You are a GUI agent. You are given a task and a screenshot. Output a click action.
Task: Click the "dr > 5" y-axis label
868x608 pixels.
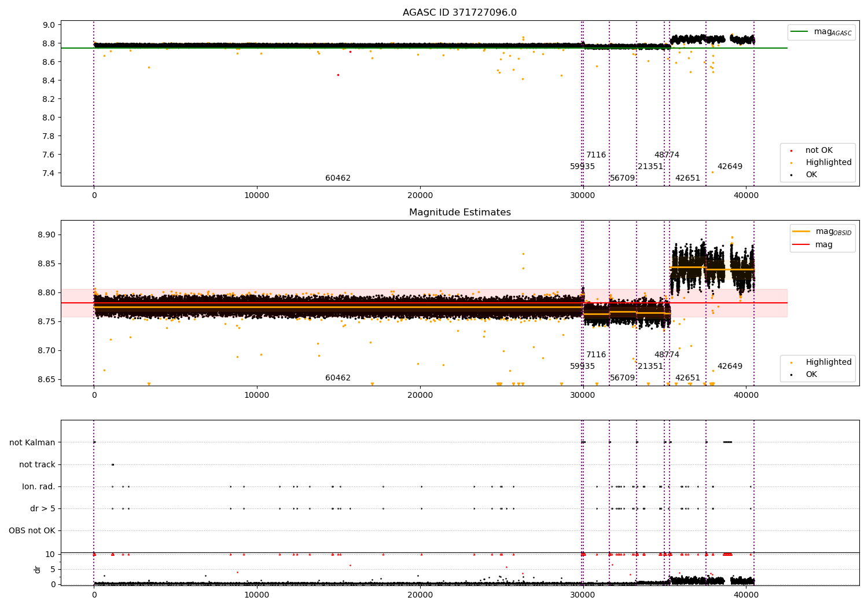pyautogui.click(x=43, y=509)
